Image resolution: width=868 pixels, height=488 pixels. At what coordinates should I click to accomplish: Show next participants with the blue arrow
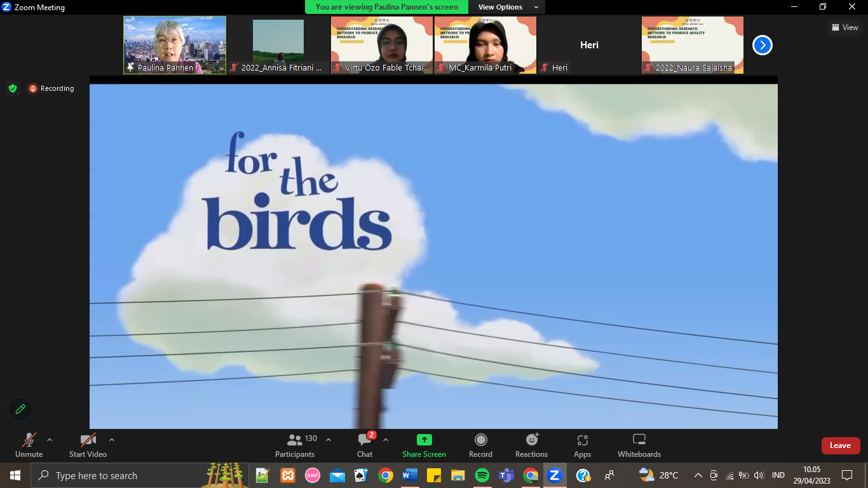pos(763,45)
